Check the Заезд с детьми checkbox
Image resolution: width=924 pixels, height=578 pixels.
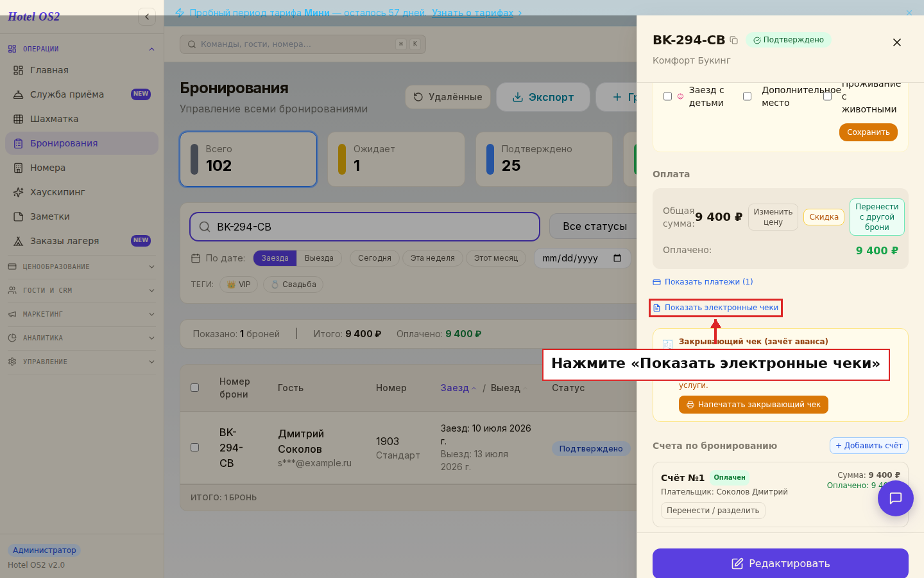[x=667, y=96]
